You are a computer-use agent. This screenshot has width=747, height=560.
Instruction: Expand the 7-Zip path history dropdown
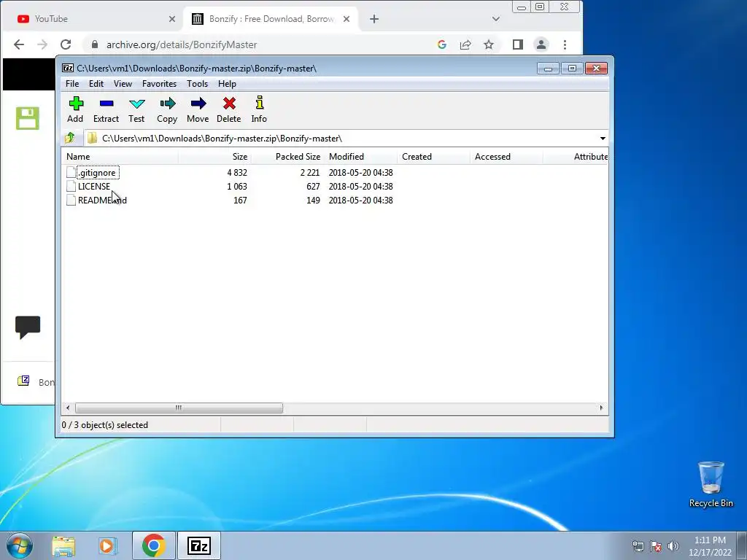603,138
